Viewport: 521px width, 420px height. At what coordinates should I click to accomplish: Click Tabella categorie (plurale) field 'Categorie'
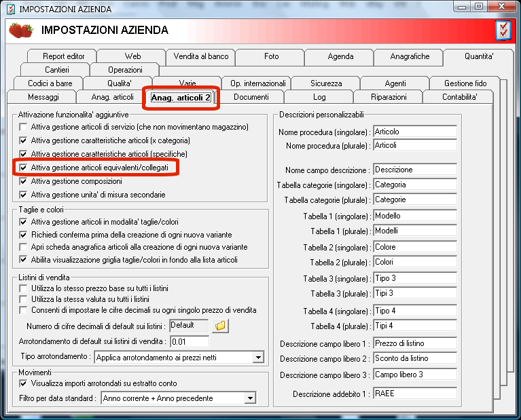pos(415,199)
